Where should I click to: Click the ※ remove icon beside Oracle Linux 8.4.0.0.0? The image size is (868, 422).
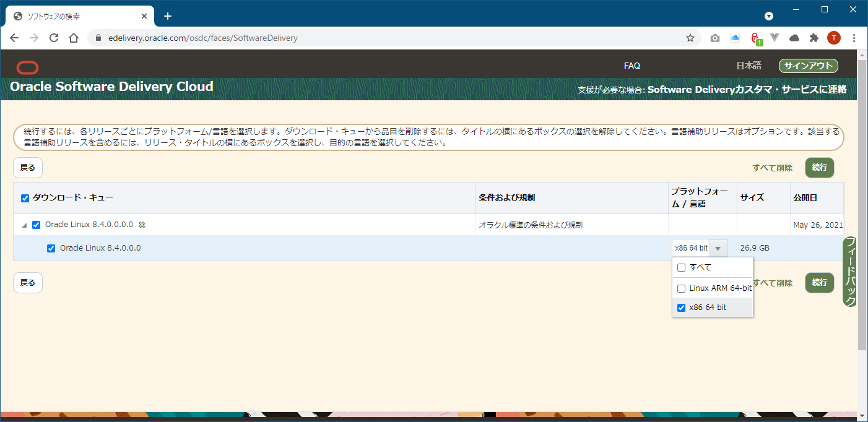pos(142,225)
